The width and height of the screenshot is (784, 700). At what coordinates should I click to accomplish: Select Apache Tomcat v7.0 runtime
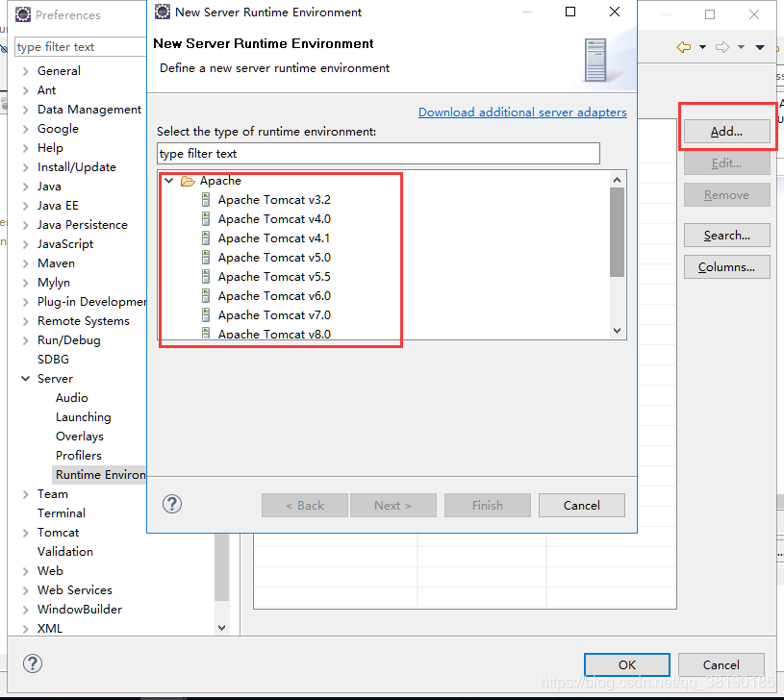tap(274, 315)
